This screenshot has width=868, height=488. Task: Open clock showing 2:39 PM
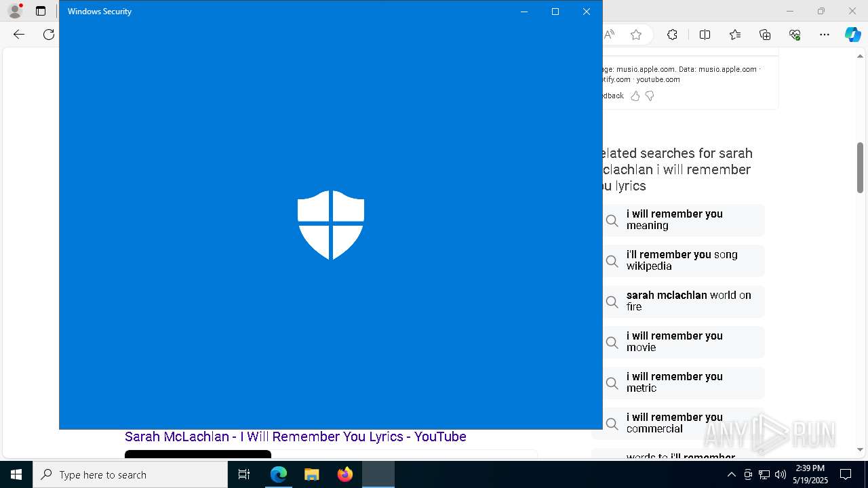tap(810, 474)
